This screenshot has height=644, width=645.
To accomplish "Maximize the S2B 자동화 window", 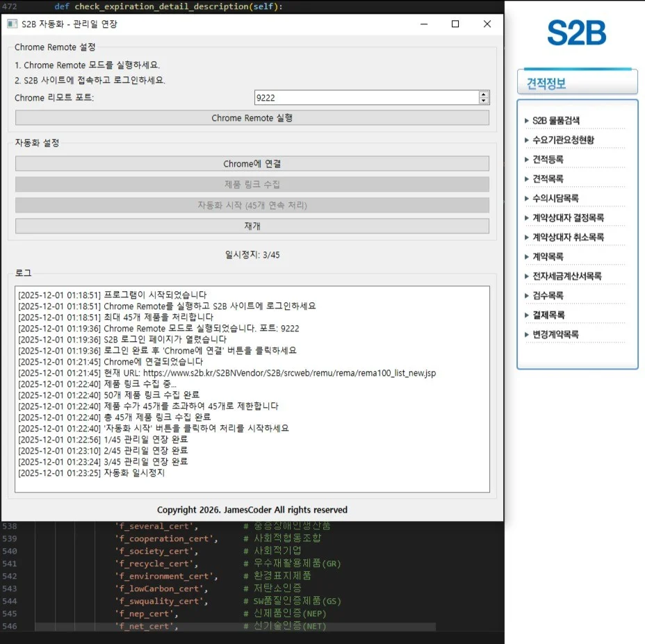I will point(455,24).
